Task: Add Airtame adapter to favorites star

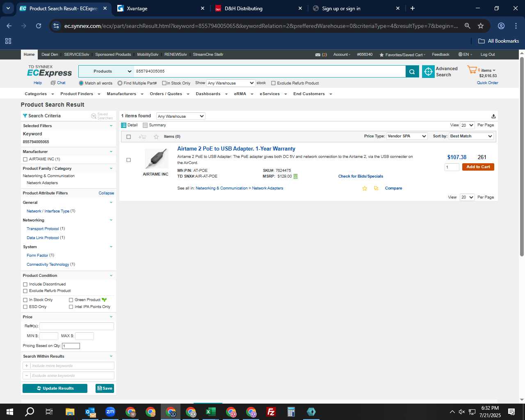Action: pyautogui.click(x=364, y=188)
